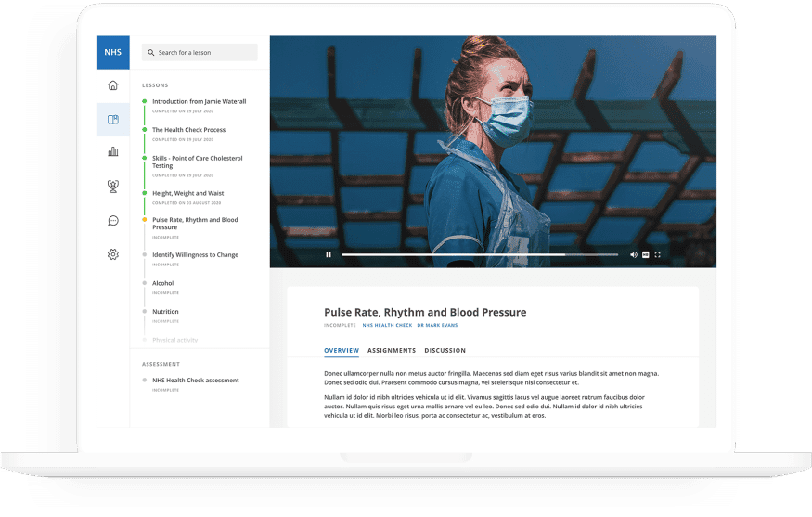Open the bar chart statistics icon

(x=112, y=151)
